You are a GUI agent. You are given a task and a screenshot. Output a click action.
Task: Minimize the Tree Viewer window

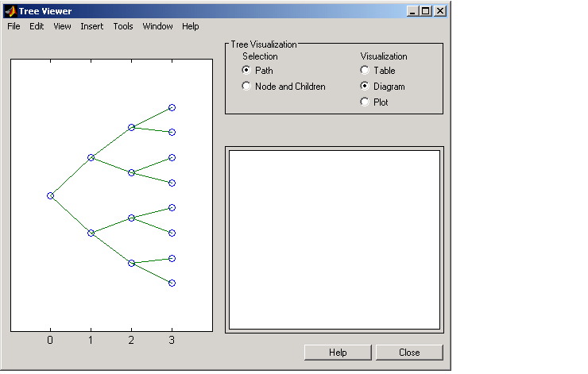[413, 11]
